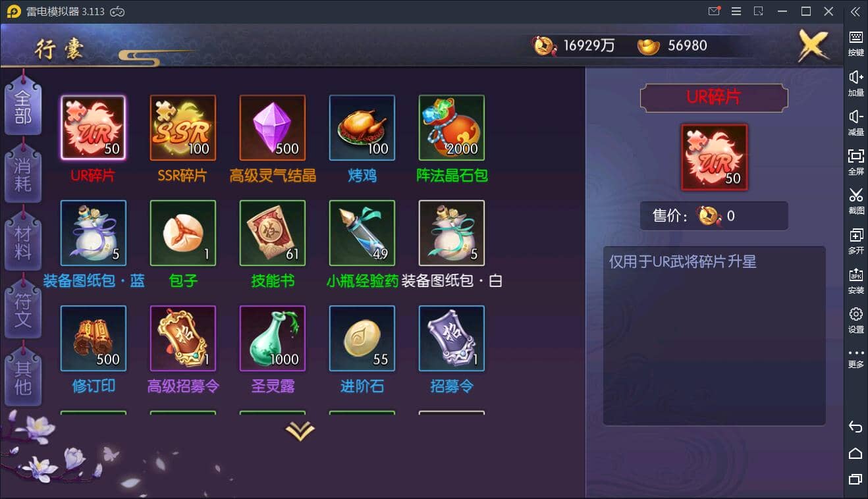The width and height of the screenshot is (868, 499).
Task: Select the 圣灵露 green bottle item
Action: (272, 338)
